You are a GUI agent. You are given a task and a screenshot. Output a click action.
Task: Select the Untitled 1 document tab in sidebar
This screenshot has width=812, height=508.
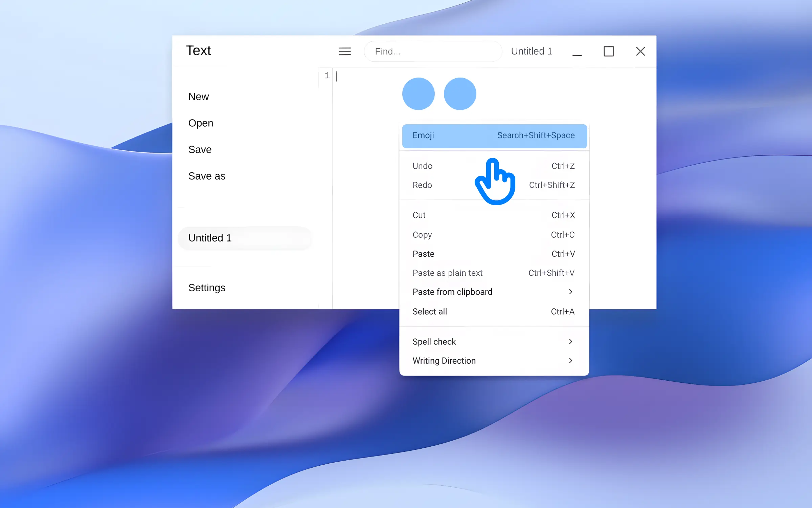point(244,238)
